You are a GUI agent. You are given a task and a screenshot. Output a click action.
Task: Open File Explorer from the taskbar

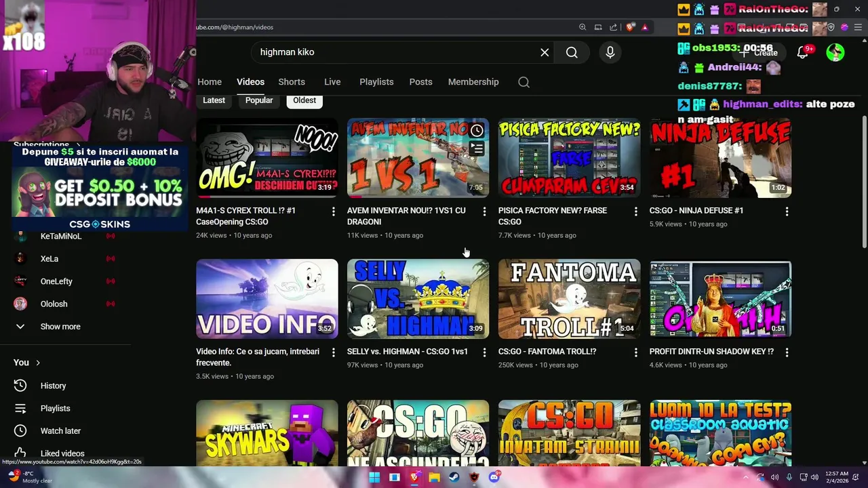(x=434, y=477)
